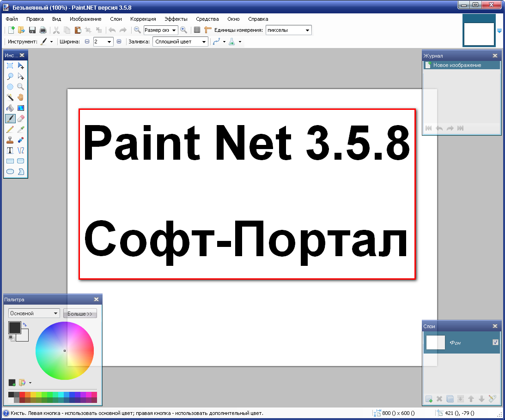Select the Zoom magnifier tool in toolbox
This screenshot has width=505, height=420.
(x=21, y=87)
